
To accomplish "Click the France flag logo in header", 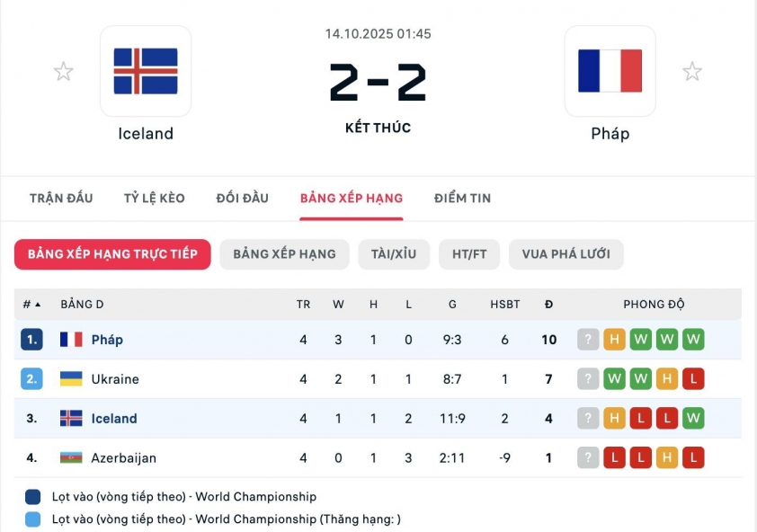I will pos(610,72).
